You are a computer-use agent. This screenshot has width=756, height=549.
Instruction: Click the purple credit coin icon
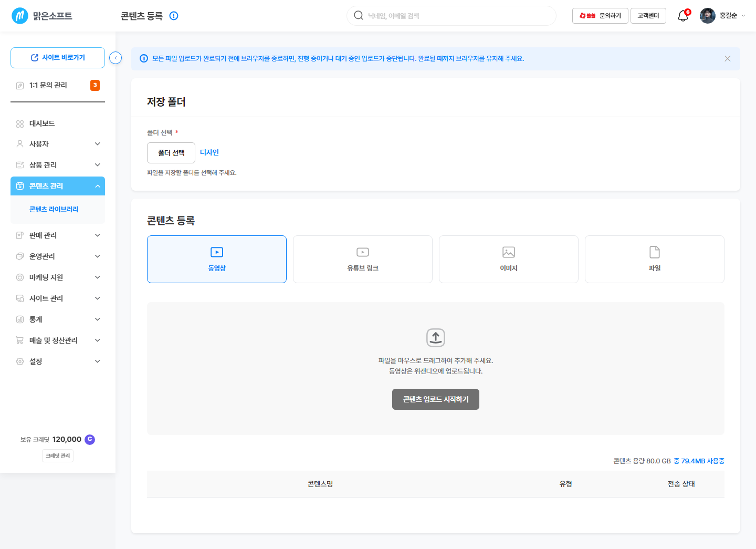90,439
